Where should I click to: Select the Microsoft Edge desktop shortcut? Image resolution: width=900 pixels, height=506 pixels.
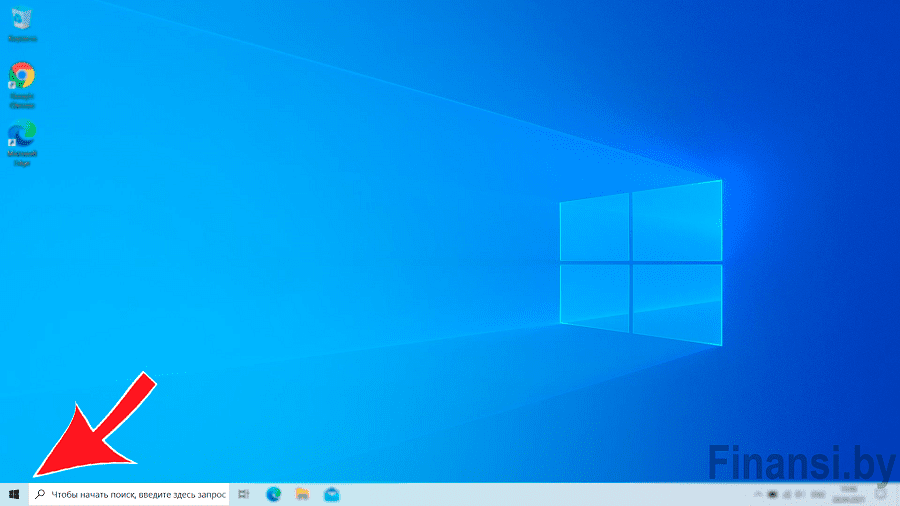[22, 143]
